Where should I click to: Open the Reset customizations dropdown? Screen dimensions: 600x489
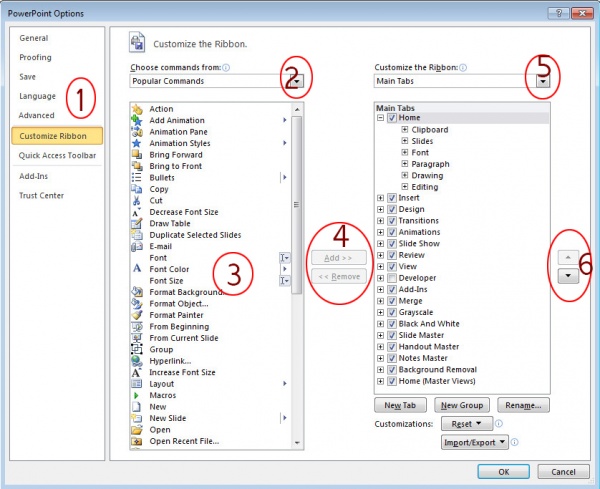click(467, 424)
